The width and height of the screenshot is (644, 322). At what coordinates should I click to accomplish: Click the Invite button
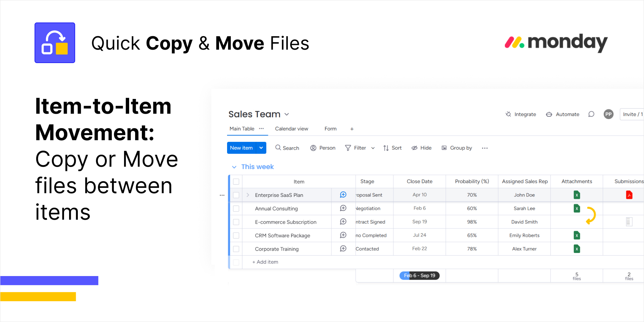coord(632,114)
